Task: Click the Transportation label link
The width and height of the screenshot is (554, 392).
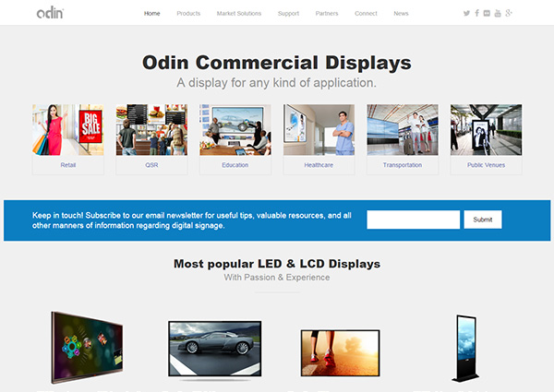Action: click(x=403, y=165)
